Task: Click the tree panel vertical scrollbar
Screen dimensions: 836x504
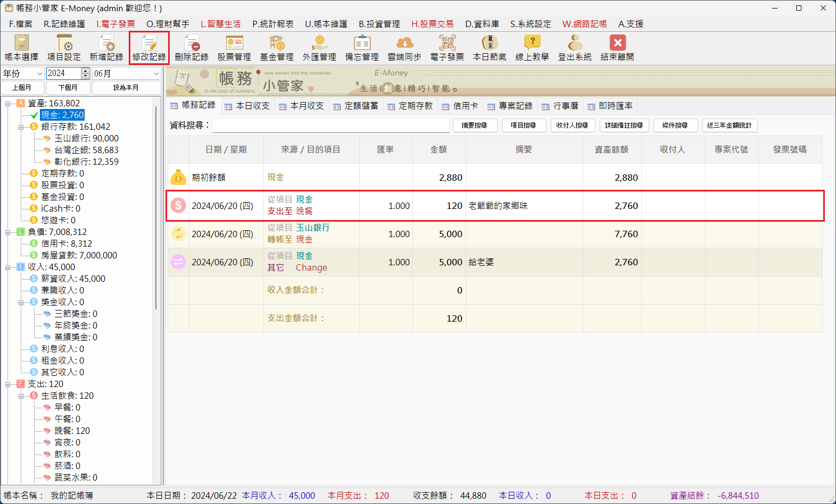Action: click(156, 207)
